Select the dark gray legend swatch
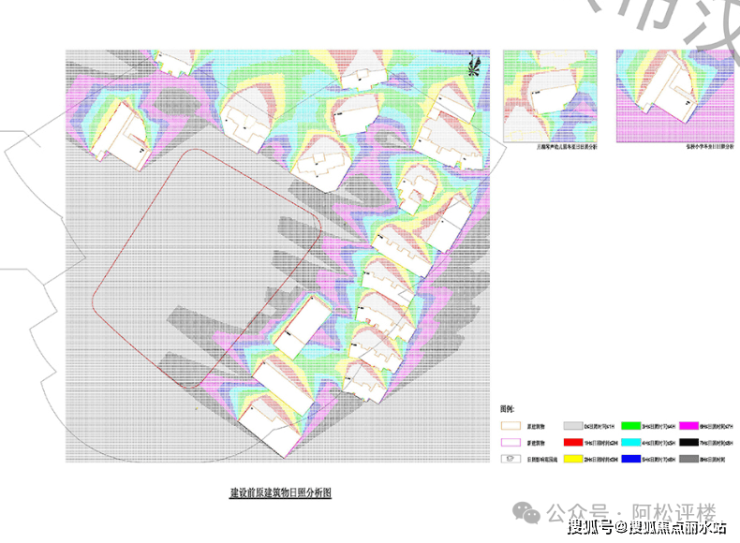Screen dimensions: 740x543 [x=689, y=458]
